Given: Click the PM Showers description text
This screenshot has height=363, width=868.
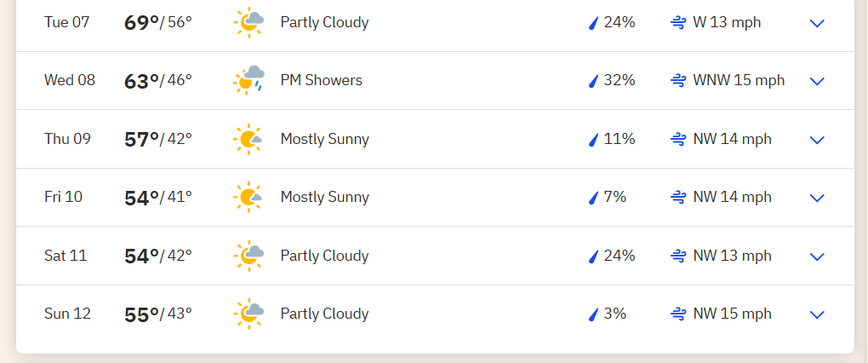Looking at the screenshot, I should (321, 80).
